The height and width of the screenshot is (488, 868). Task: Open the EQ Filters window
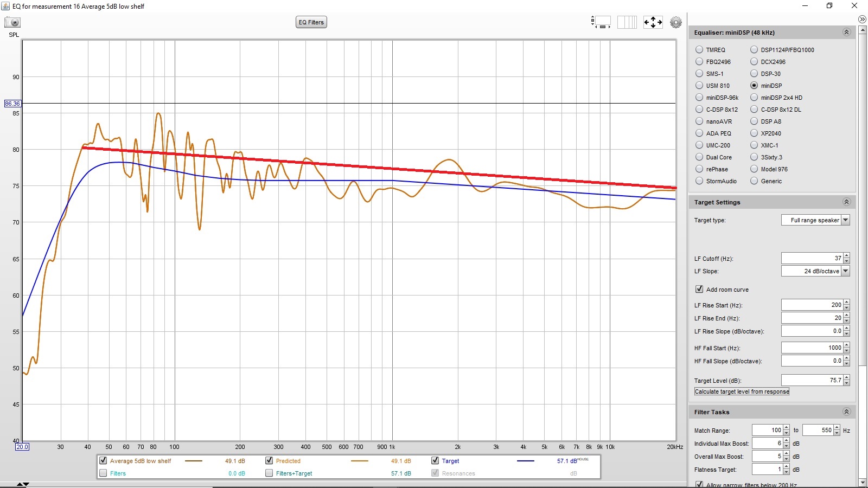click(311, 22)
